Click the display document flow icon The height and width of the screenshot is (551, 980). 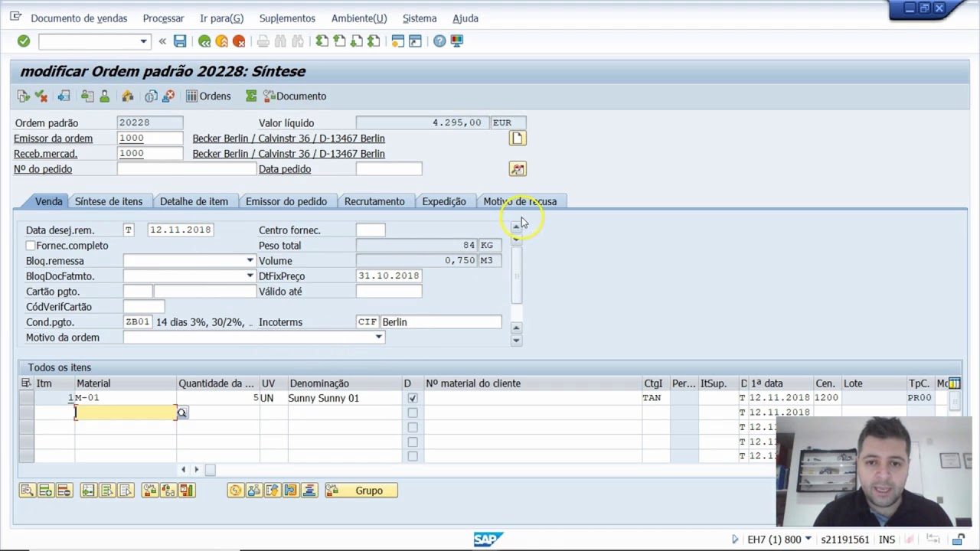point(24,96)
